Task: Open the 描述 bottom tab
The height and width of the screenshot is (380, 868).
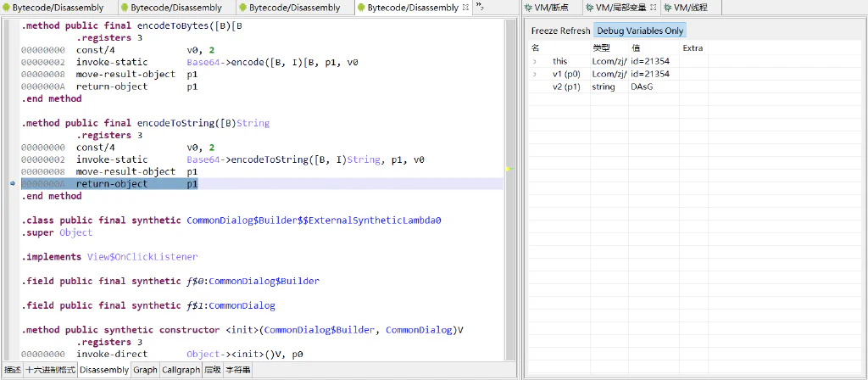Action: pos(13,370)
